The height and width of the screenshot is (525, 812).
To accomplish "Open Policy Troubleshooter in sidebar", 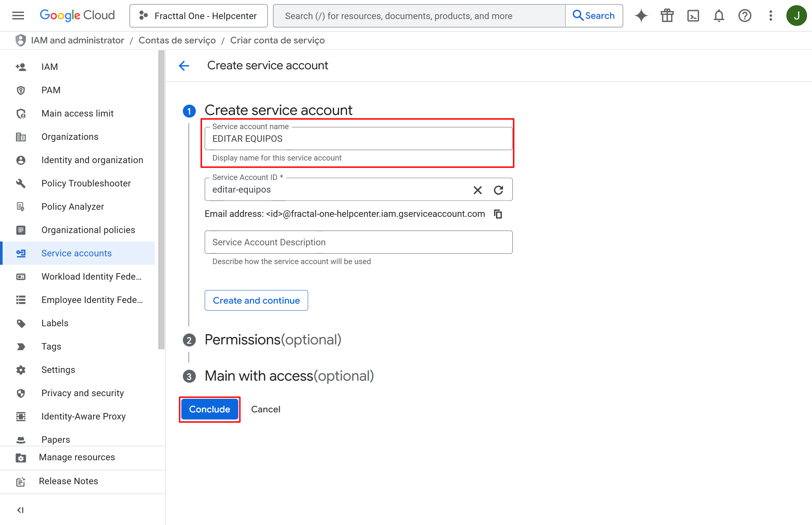I will pyautogui.click(x=86, y=184).
